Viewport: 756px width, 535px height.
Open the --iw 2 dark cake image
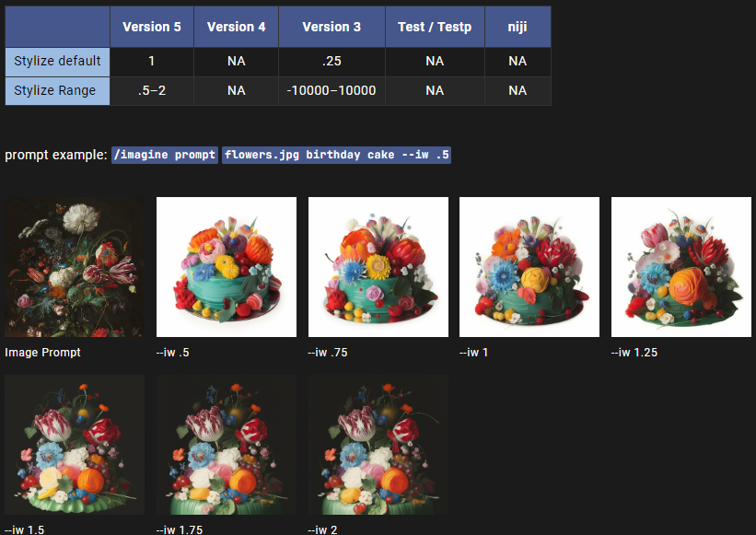378,445
